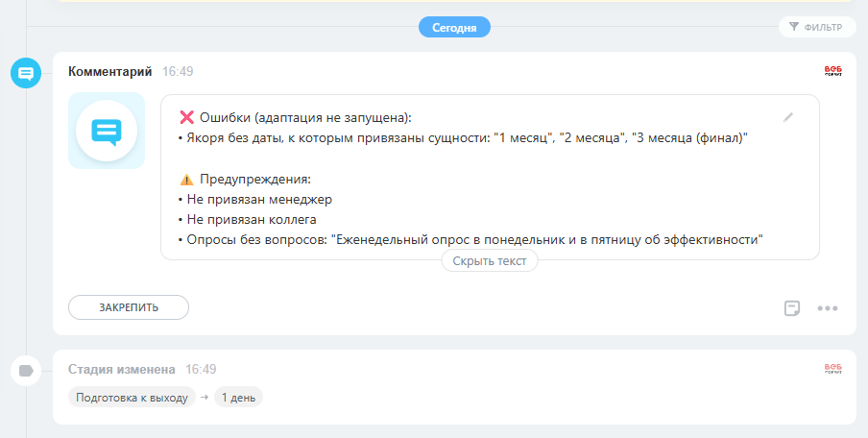
Task: Select the 1 день stage pill
Action: [x=238, y=397]
